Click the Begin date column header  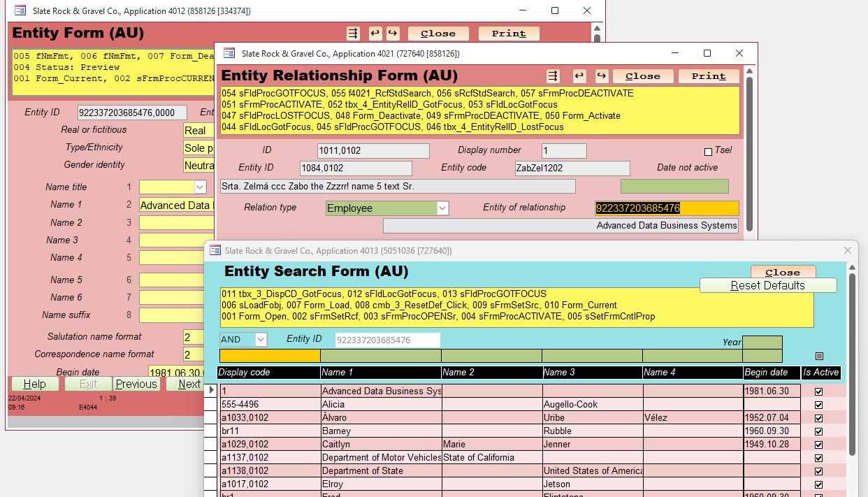pyautogui.click(x=771, y=373)
